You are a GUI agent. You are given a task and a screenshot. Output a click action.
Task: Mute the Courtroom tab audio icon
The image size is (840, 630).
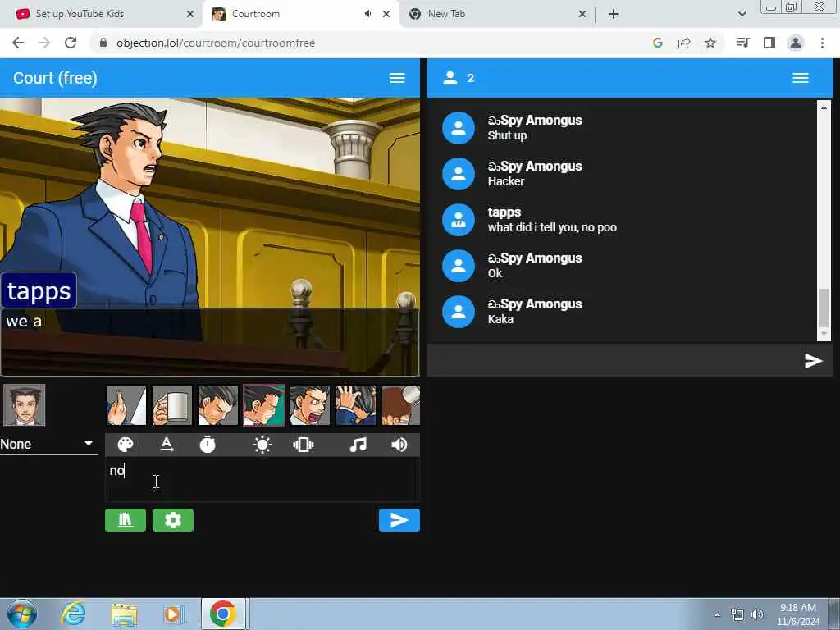click(x=368, y=14)
